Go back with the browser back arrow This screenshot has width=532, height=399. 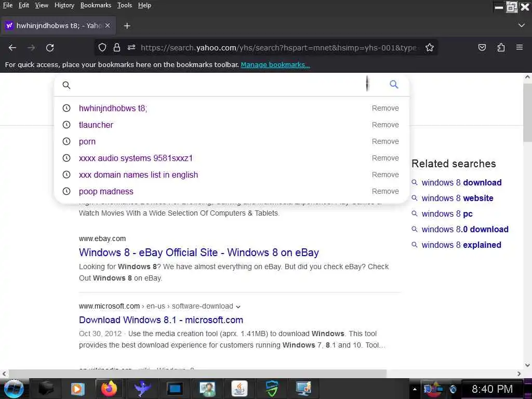tap(12, 48)
